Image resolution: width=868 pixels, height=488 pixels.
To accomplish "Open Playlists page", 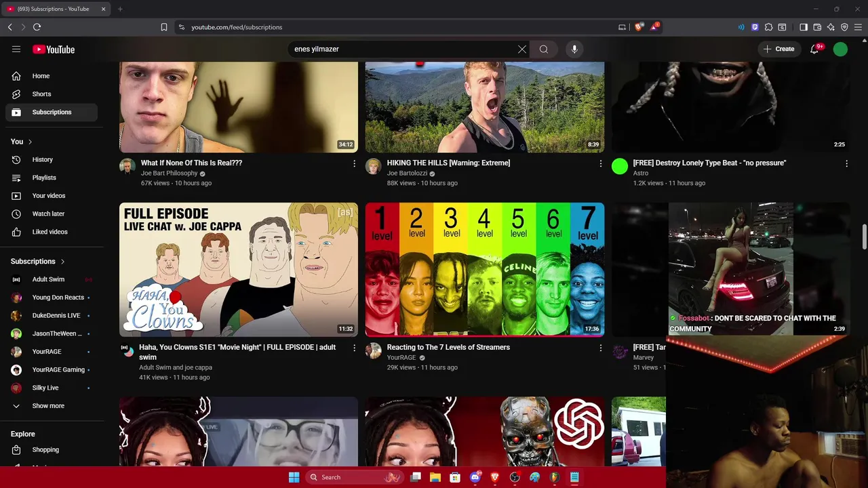I will tap(52, 178).
